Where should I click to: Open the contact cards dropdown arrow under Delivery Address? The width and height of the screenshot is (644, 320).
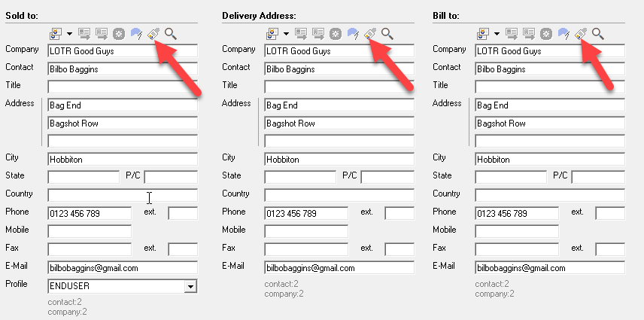[286, 33]
